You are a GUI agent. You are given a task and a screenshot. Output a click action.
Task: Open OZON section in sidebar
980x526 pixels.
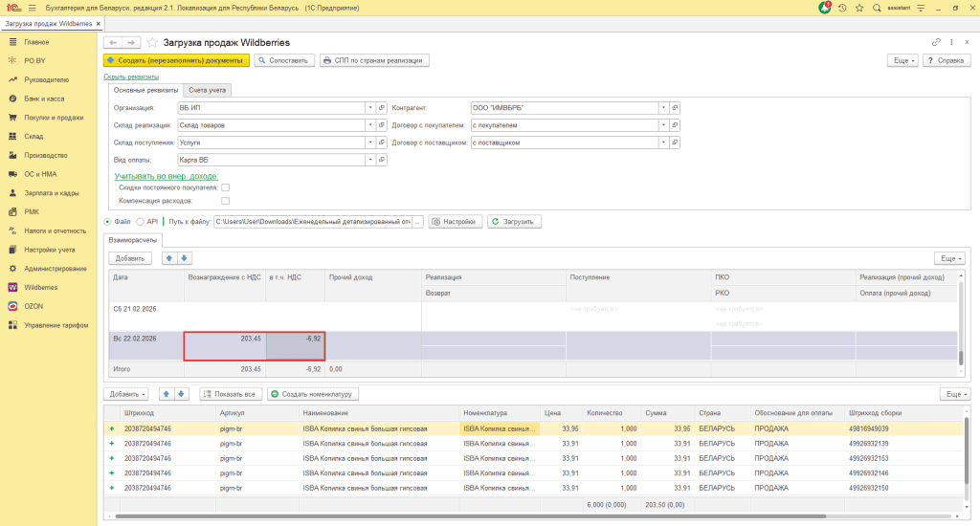[x=33, y=306]
